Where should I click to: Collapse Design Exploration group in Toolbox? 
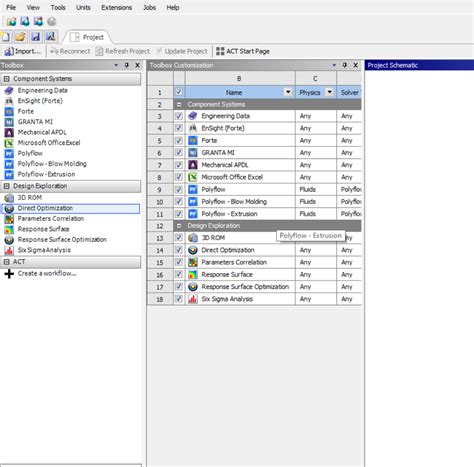(x=6, y=186)
